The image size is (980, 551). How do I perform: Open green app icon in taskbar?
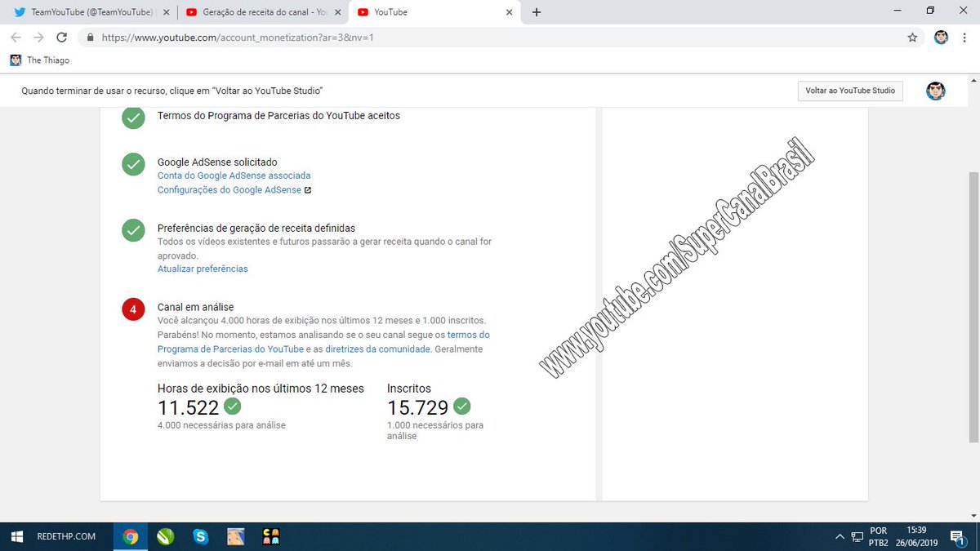tap(165, 536)
